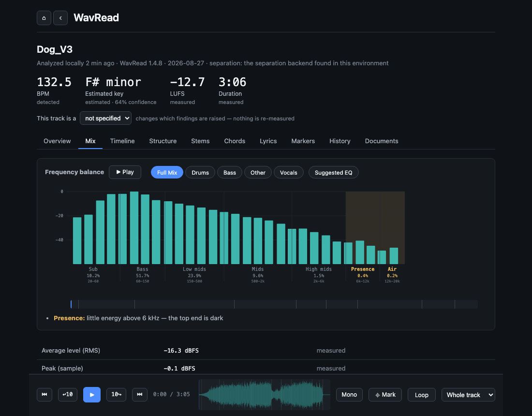Click the back chevron button
This screenshot has height=416, width=532.
[x=60, y=18]
